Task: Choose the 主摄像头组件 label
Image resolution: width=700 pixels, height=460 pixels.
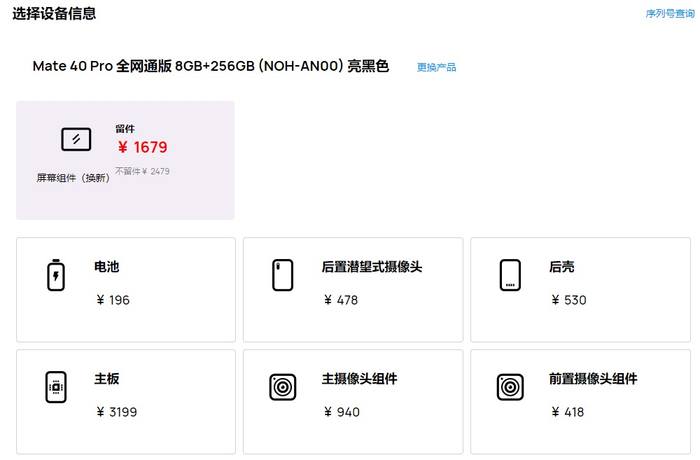Action: 360,379
